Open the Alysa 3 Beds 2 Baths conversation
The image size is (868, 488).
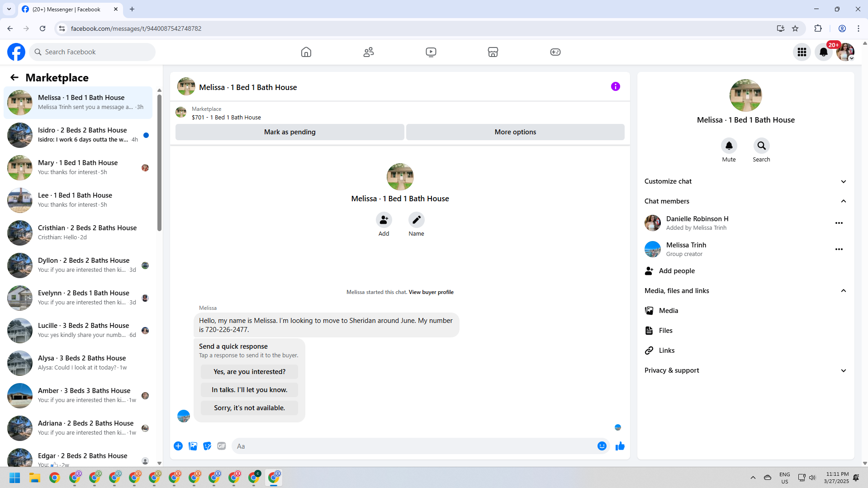coord(78,363)
